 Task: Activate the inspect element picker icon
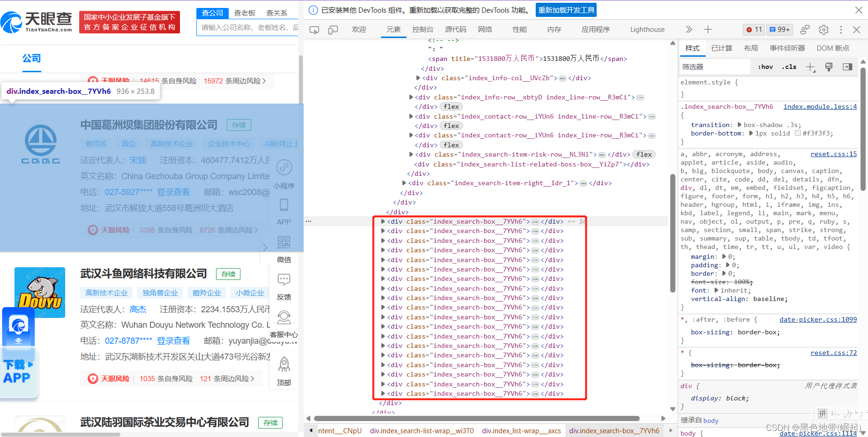(314, 30)
